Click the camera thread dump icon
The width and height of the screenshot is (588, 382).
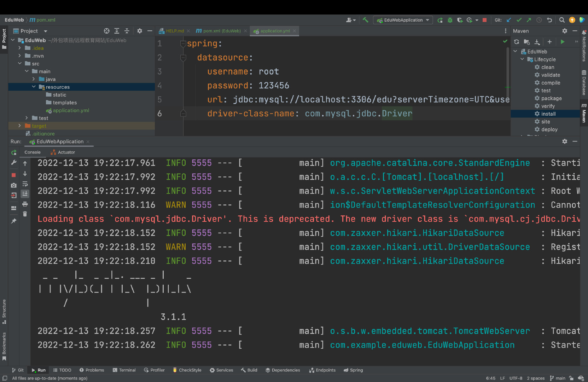(x=14, y=185)
